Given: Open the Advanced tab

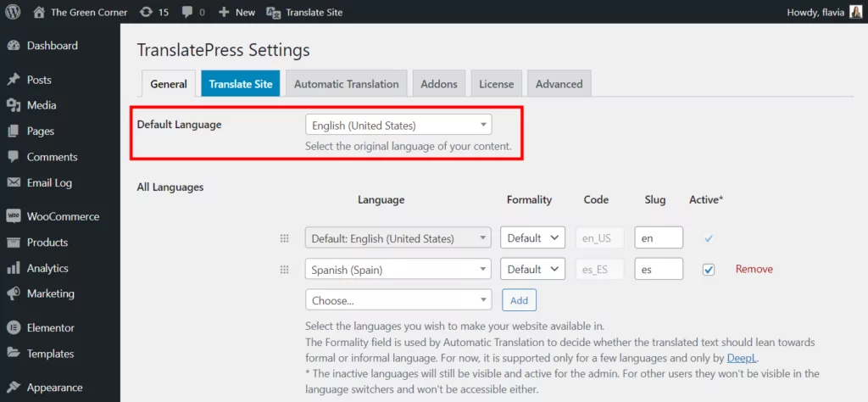Looking at the screenshot, I should (x=559, y=84).
